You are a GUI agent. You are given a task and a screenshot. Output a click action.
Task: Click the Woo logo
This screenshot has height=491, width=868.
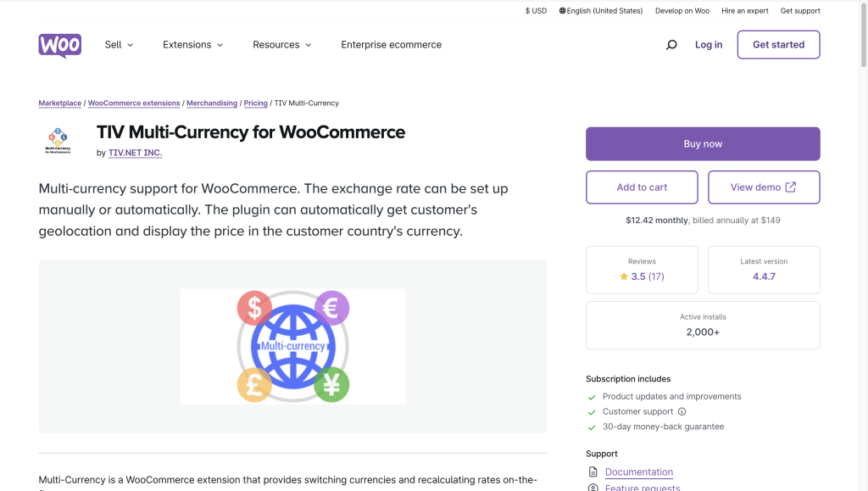(x=59, y=45)
